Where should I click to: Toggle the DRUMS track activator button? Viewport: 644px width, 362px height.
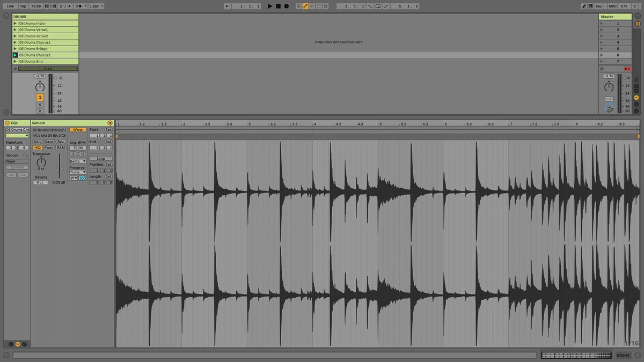pos(40,97)
